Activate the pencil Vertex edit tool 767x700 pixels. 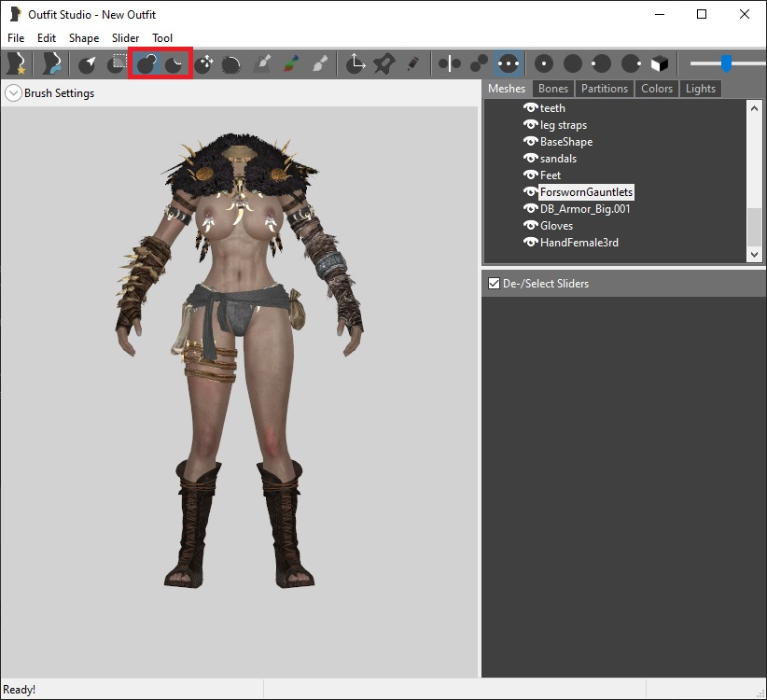(412, 64)
